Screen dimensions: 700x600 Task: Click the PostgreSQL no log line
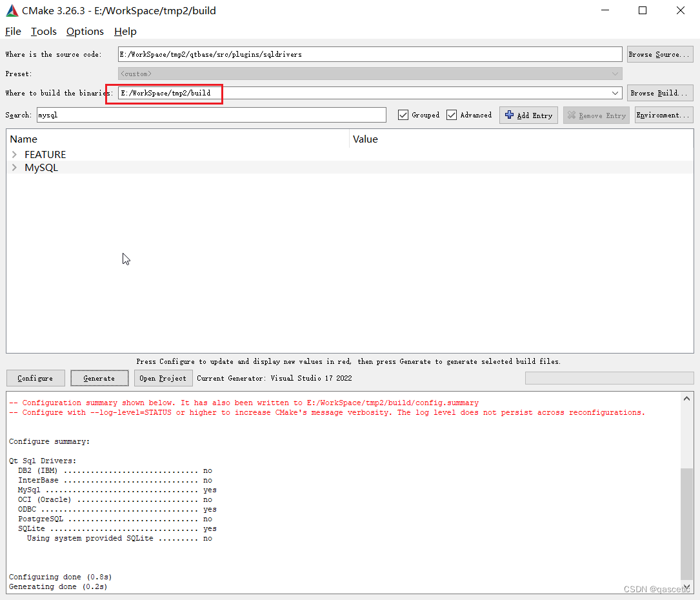[x=115, y=519]
